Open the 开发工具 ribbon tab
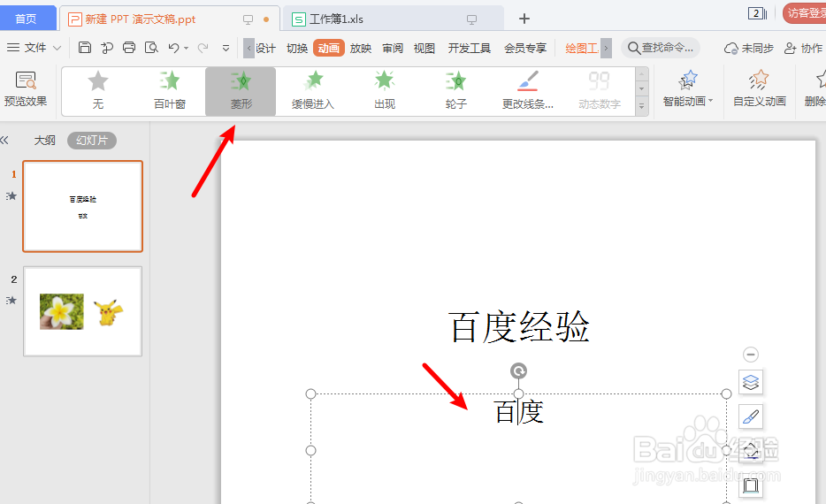826x504 pixels. point(470,48)
